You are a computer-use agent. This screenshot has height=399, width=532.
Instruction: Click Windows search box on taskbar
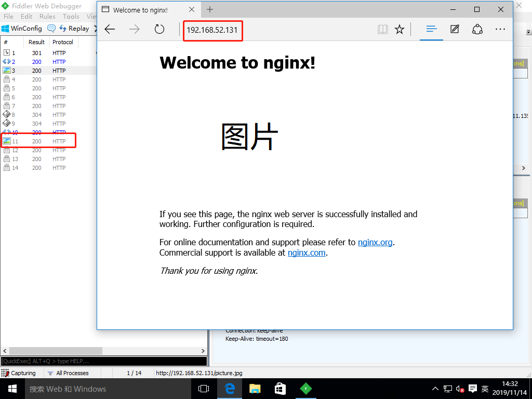point(108,389)
